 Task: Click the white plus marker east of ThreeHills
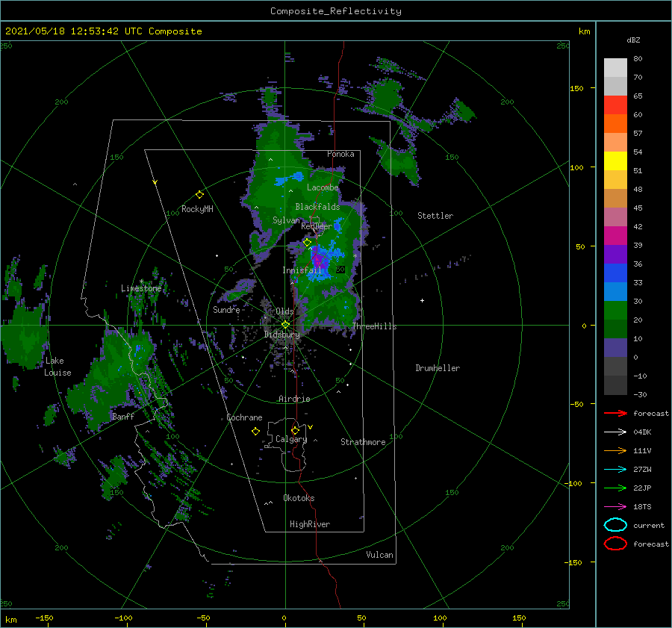[x=422, y=300]
